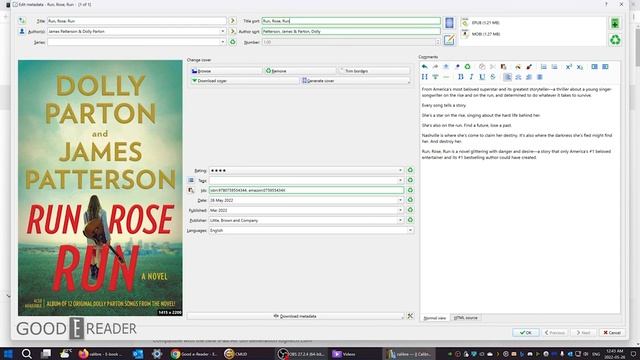
Task: Click arrow to auto-generate title sort
Action: (233, 20)
